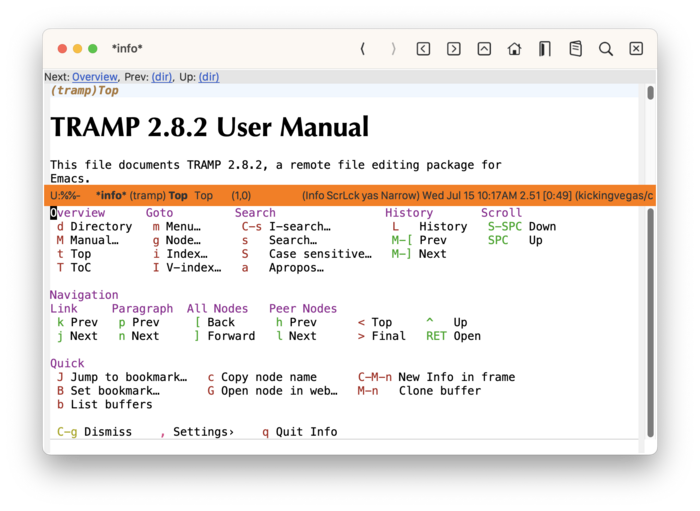Dismiss the menu with C-g Dismiss
Viewport: 700px width, 511px height.
[x=94, y=432]
